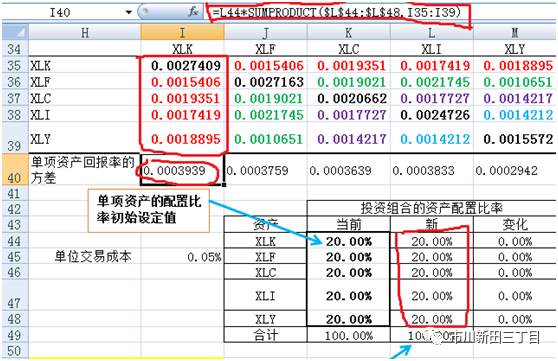Select column M header
Screen dimensions: 558x361
(x=515, y=33)
